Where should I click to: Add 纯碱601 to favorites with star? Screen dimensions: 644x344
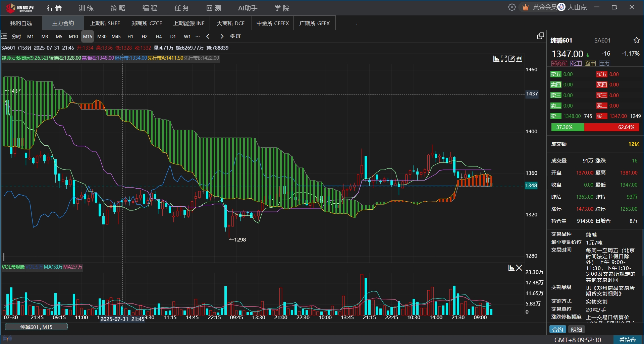636,41
